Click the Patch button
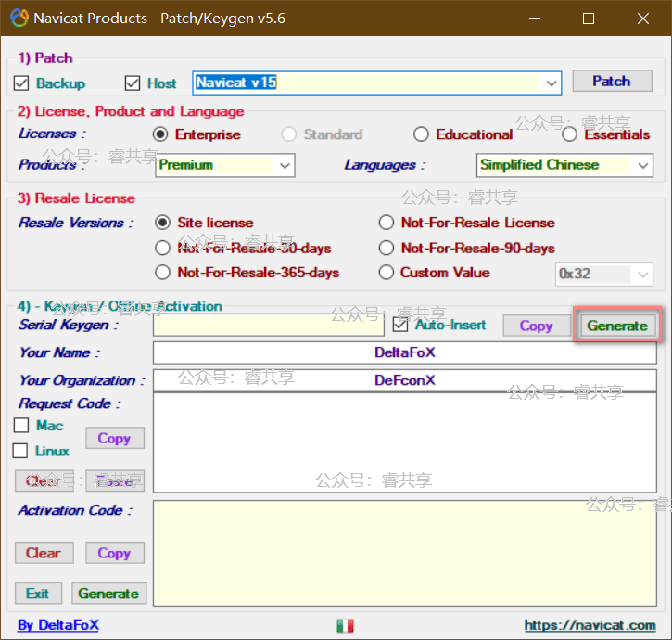 (x=612, y=81)
